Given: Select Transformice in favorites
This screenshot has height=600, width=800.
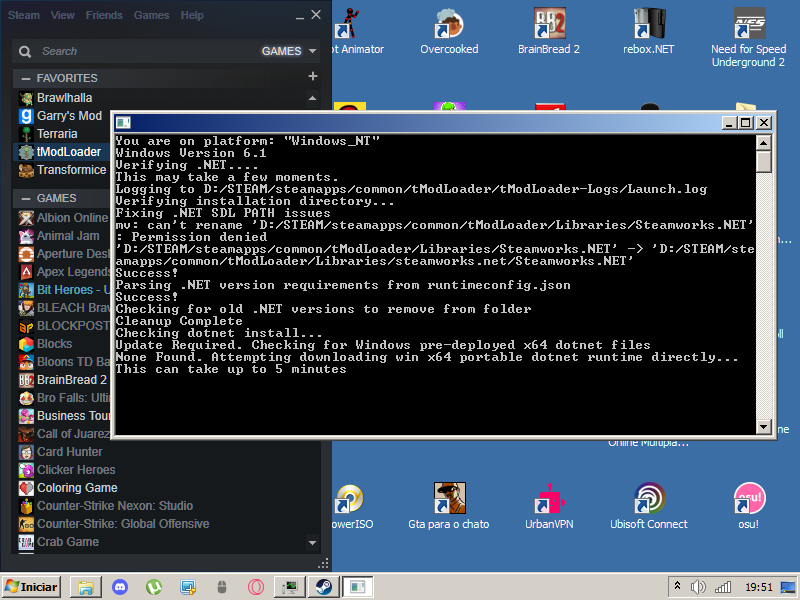Looking at the screenshot, I should pos(62,170).
